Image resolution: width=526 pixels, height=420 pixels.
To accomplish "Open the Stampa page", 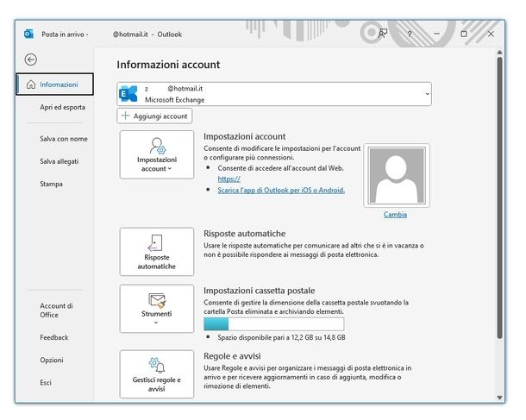I will 51,184.
